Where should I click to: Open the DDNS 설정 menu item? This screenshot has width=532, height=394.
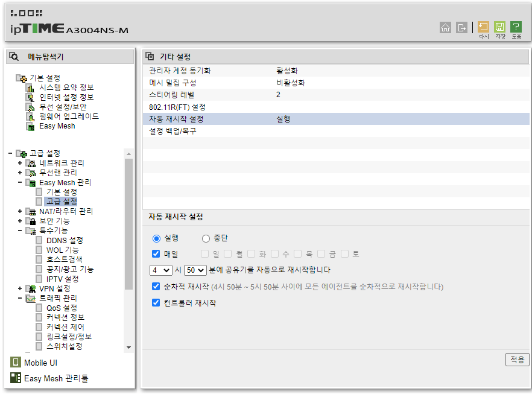(65, 241)
